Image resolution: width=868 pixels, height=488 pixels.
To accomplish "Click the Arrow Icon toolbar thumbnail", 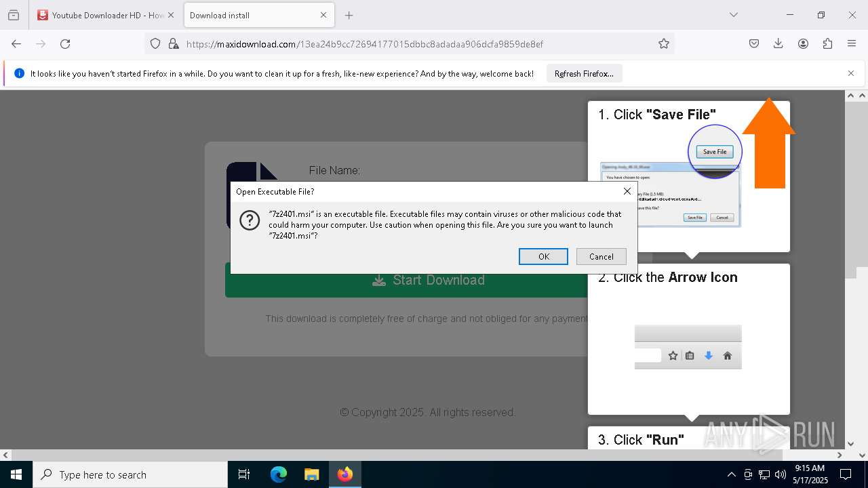I will pos(688,347).
